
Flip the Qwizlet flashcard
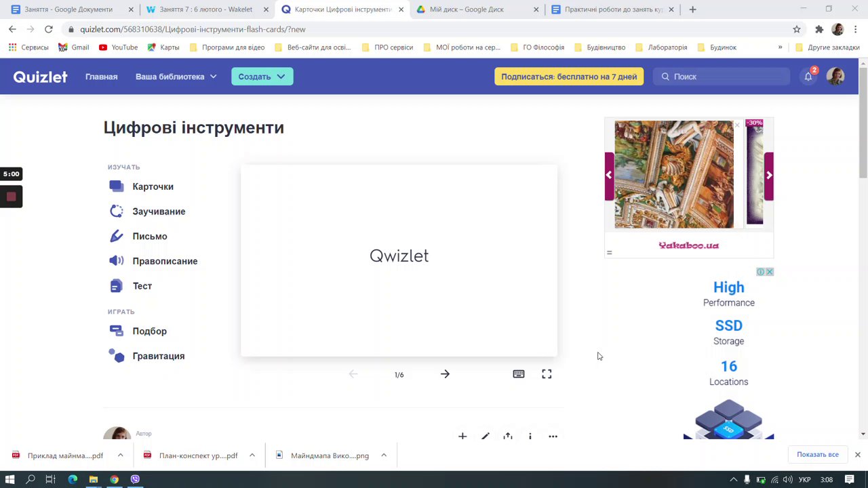coord(399,260)
